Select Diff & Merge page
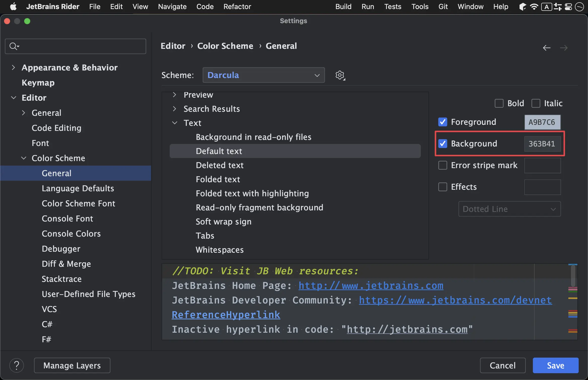 (66, 264)
